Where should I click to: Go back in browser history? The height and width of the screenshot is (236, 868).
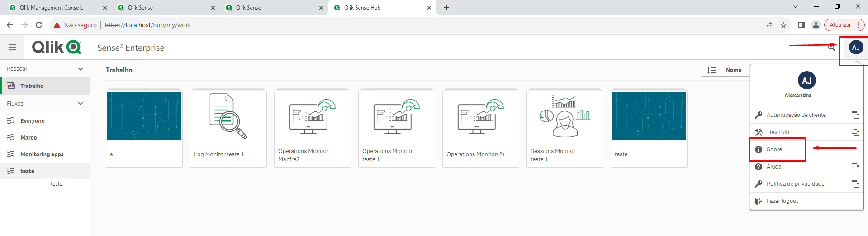pos(10,25)
